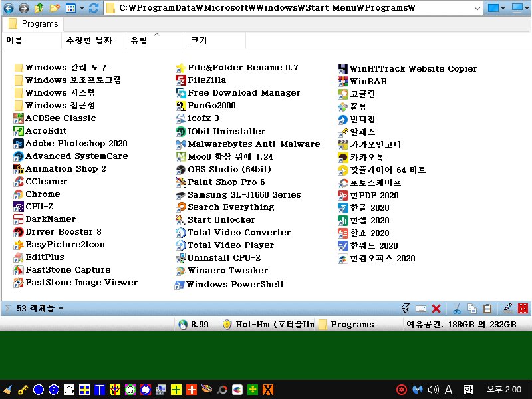
Task: Sort by 크기 column header
Action: [x=215, y=41]
